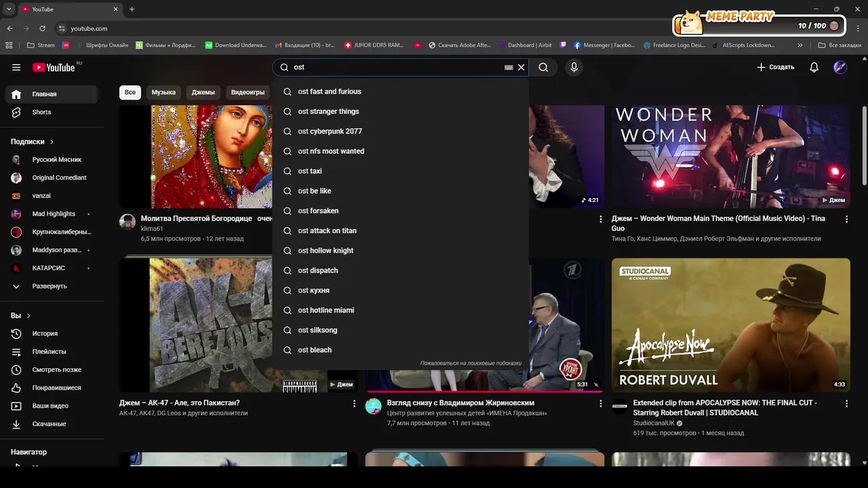Click the YouTube logo
Screen dimensions: 868x488
tap(54, 67)
